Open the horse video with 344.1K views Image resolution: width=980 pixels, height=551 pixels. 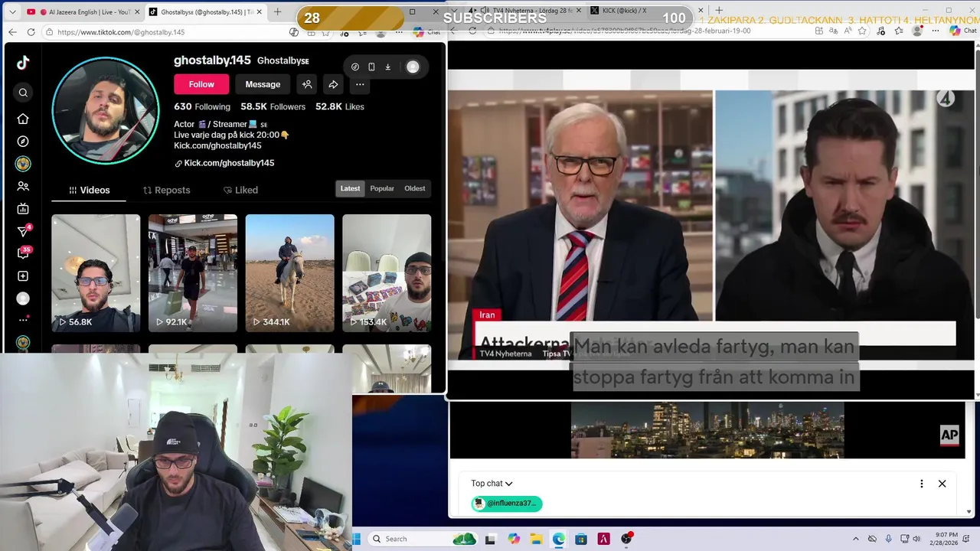coord(289,273)
